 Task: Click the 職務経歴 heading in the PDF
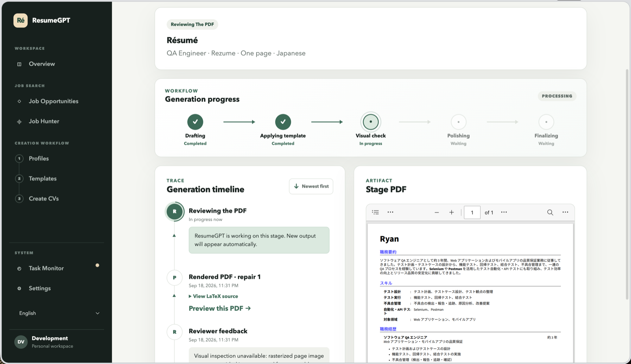388,329
